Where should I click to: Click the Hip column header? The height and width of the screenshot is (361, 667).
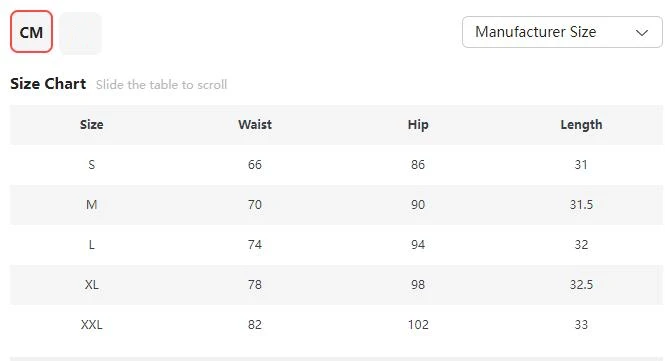(x=418, y=125)
